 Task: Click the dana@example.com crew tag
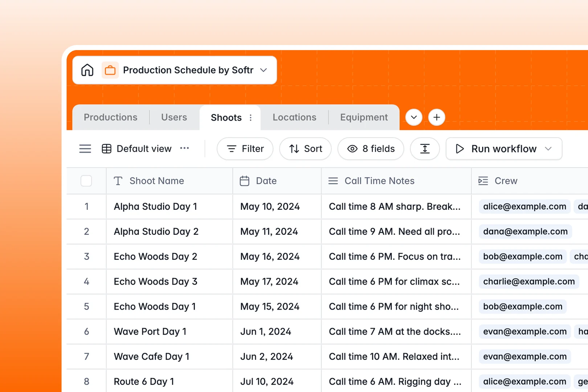[x=525, y=232]
